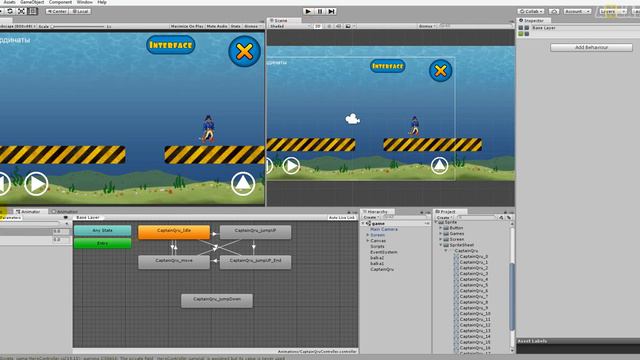Switch to the Hierarchy tab
640x360 pixels.
coord(377,212)
